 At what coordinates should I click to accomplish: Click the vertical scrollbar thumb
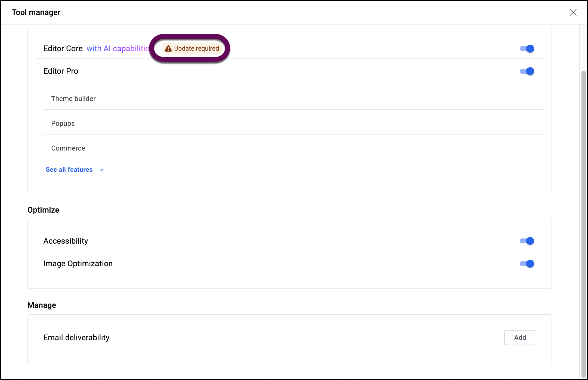click(x=583, y=223)
